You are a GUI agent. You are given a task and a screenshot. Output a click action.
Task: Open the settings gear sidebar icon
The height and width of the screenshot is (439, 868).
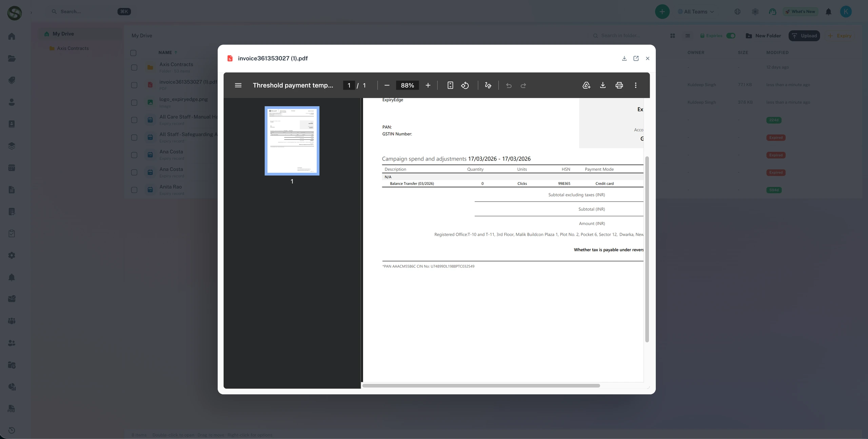[x=12, y=255]
